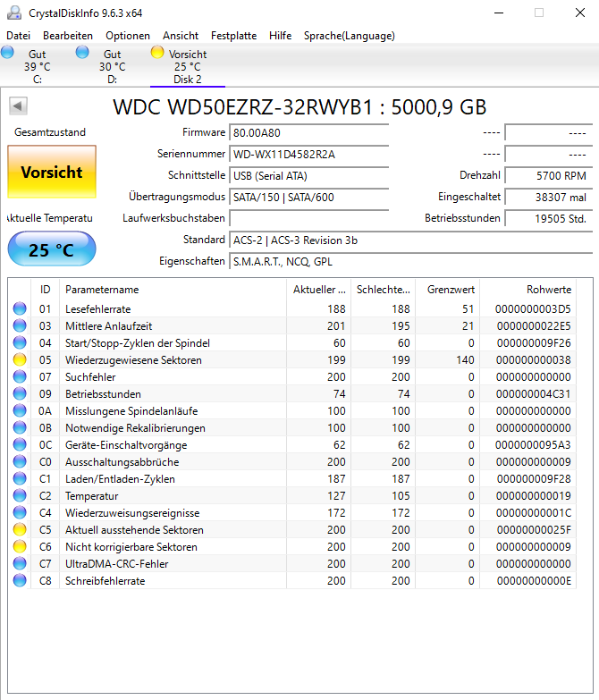This screenshot has height=700, width=599.
Task: Click 'Laden/Entladen-Zyklen' parameter name
Action: click(120, 479)
